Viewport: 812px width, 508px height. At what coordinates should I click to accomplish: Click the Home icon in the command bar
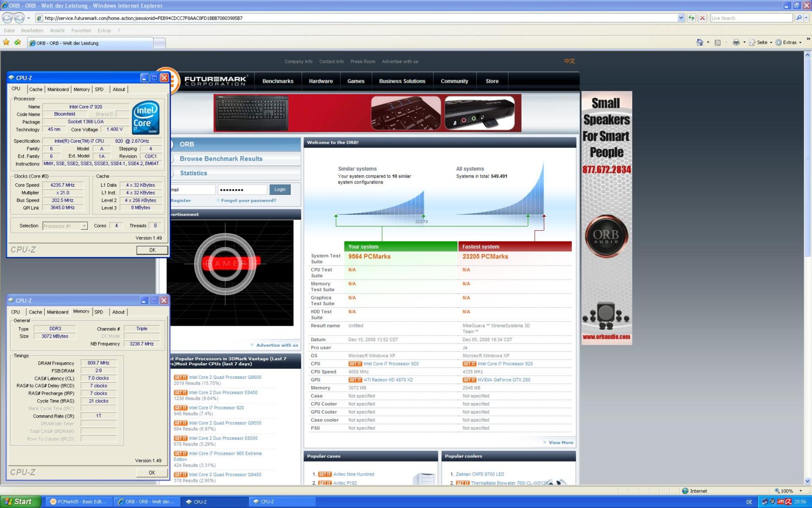point(699,42)
